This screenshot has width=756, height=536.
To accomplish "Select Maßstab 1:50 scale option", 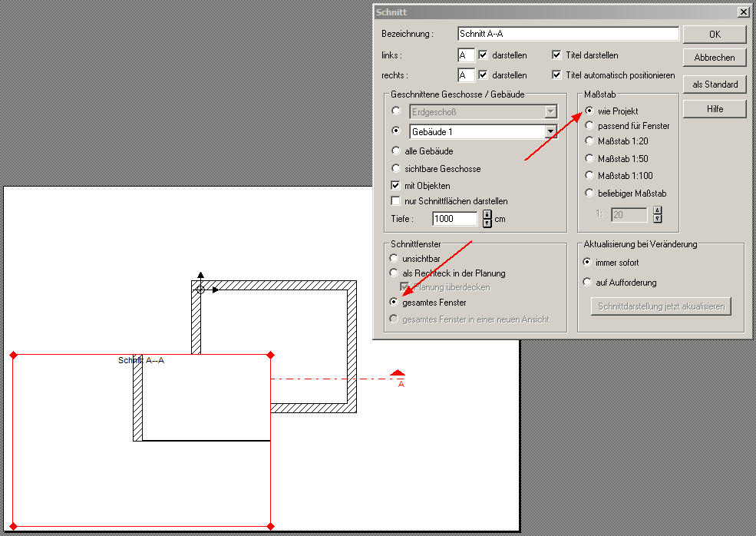I will [x=589, y=158].
